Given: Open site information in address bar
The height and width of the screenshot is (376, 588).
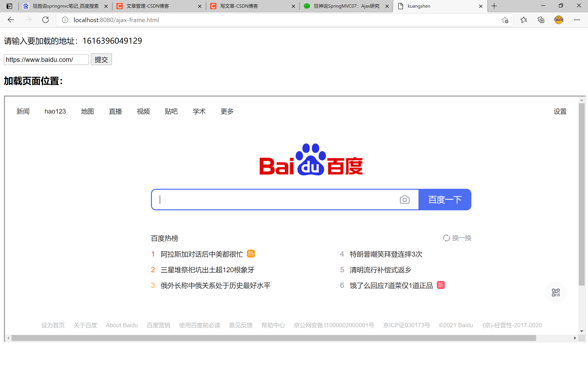Looking at the screenshot, I should pyautogui.click(x=65, y=20).
